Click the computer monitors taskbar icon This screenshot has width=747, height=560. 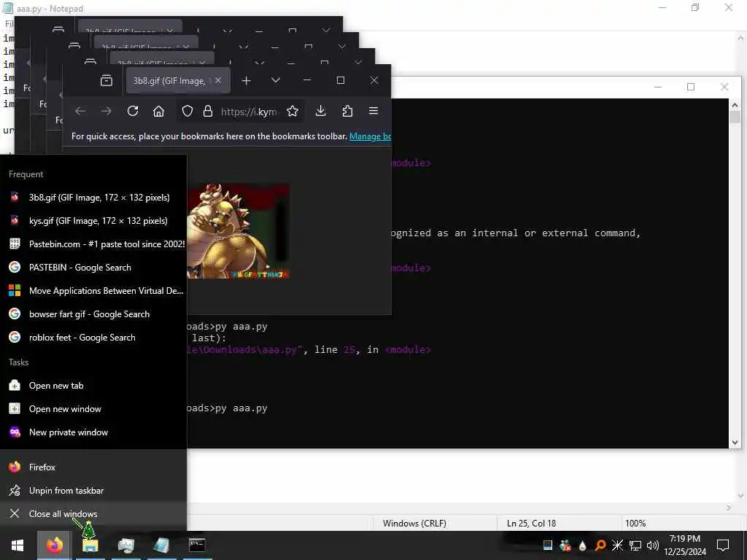coord(125,545)
